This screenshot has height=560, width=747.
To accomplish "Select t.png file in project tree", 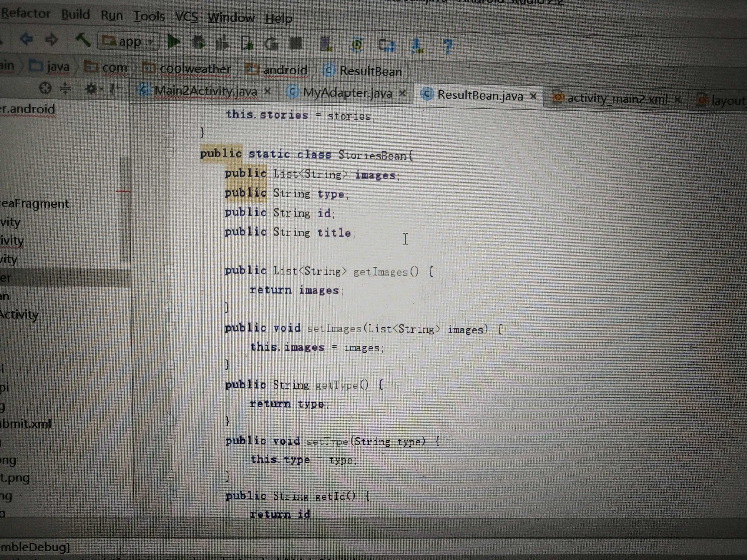I will click(15, 478).
